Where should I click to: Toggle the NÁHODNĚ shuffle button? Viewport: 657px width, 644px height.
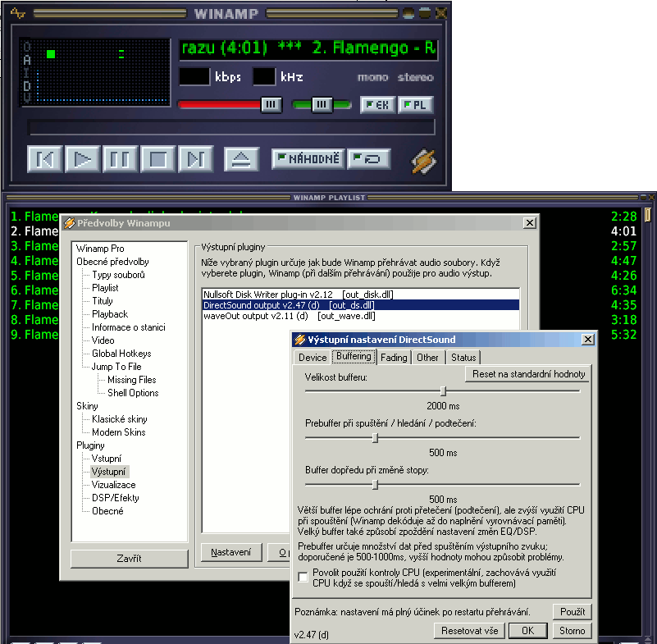[x=308, y=159]
